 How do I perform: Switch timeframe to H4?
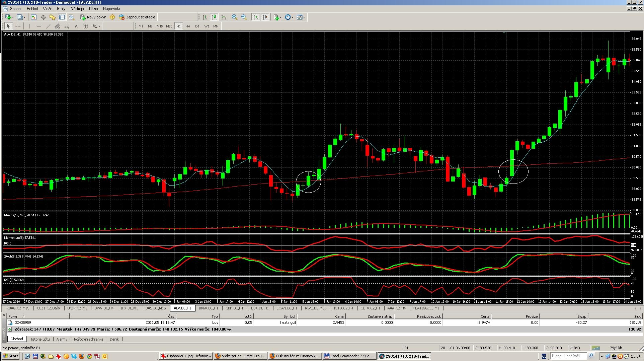187,26
